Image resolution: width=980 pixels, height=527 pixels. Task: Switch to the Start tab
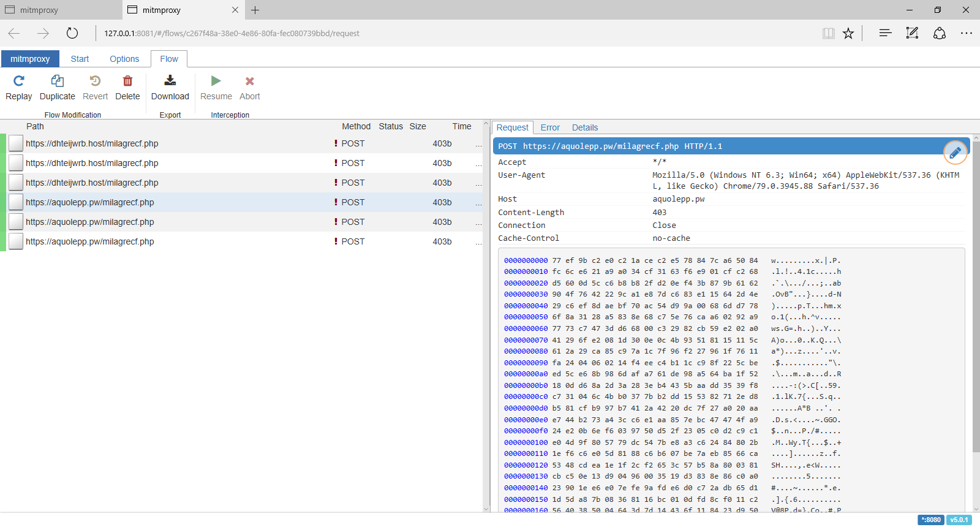tap(80, 59)
